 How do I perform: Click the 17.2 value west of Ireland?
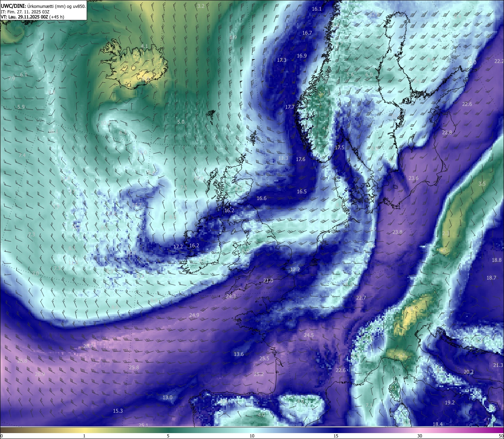point(178,247)
